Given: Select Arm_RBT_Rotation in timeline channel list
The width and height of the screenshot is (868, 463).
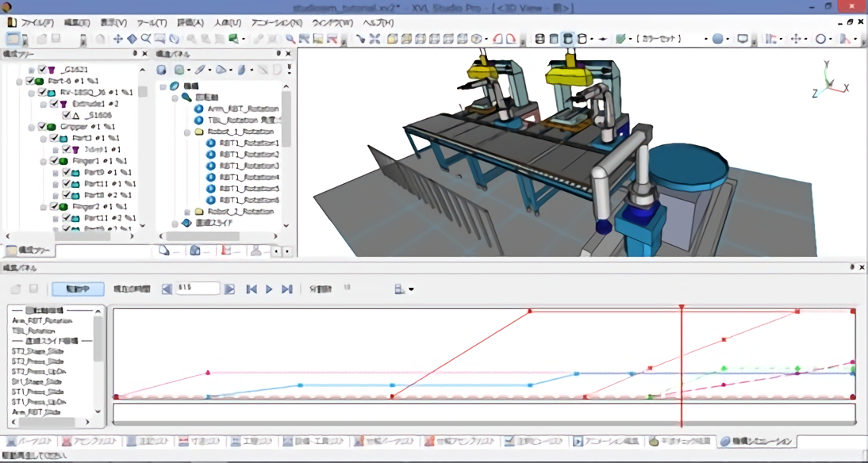Looking at the screenshot, I should click(42, 320).
